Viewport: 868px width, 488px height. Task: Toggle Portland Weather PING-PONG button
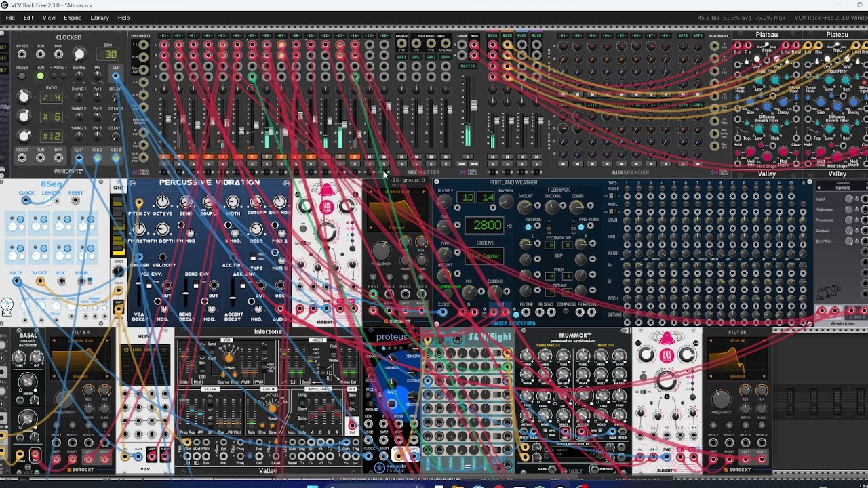click(x=581, y=227)
